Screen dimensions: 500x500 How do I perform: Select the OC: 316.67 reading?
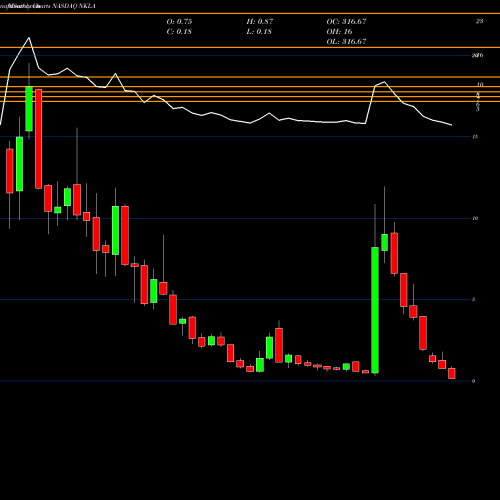(x=346, y=22)
